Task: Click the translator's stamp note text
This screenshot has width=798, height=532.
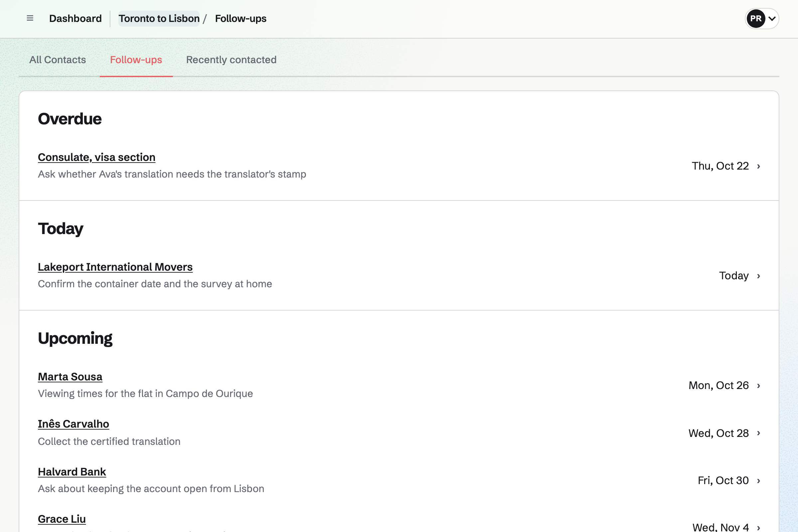Action: click(172, 174)
